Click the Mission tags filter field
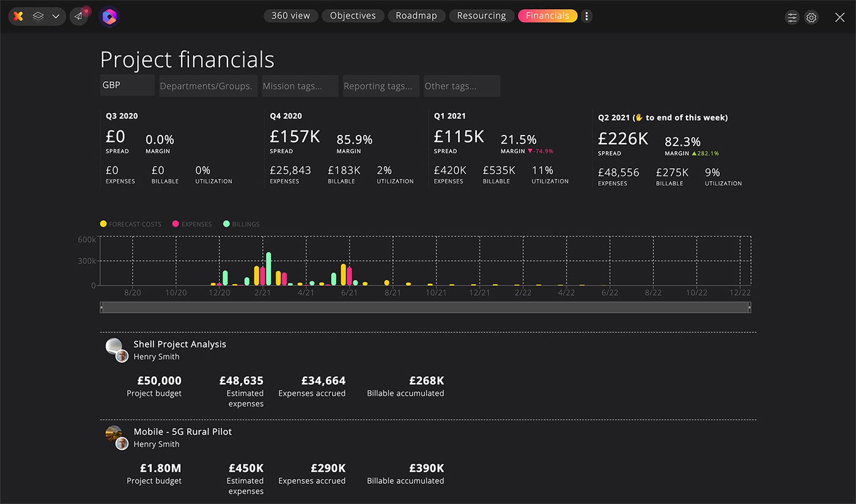 (300, 86)
